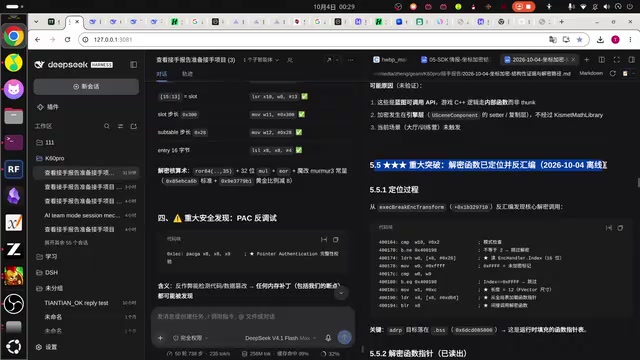Expand the DSH folder

(47, 272)
